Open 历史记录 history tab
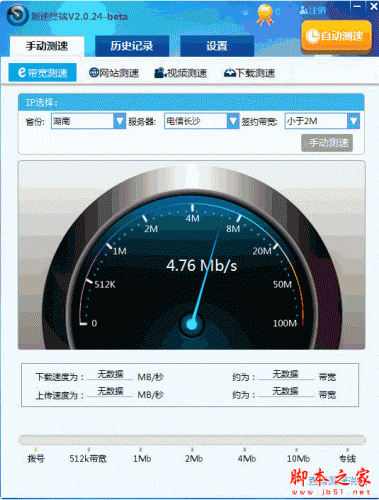379x500 pixels. coord(132,46)
